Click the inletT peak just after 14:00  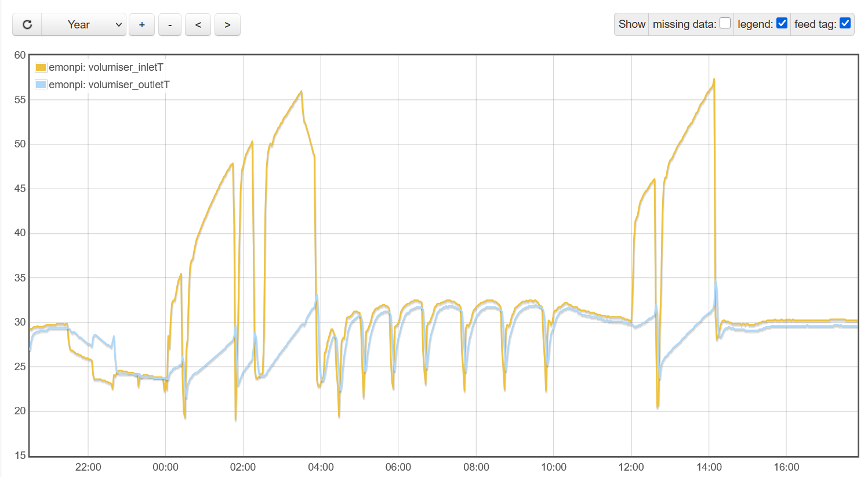coord(714,79)
